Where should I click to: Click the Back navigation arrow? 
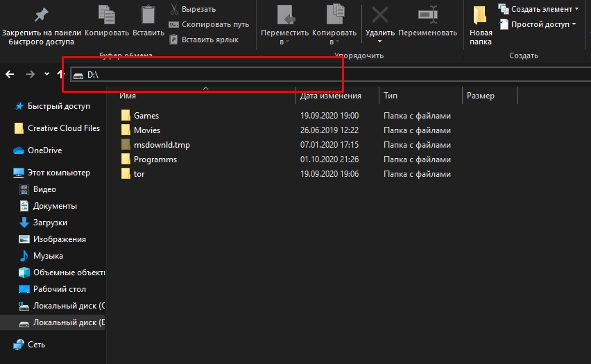click(x=10, y=74)
